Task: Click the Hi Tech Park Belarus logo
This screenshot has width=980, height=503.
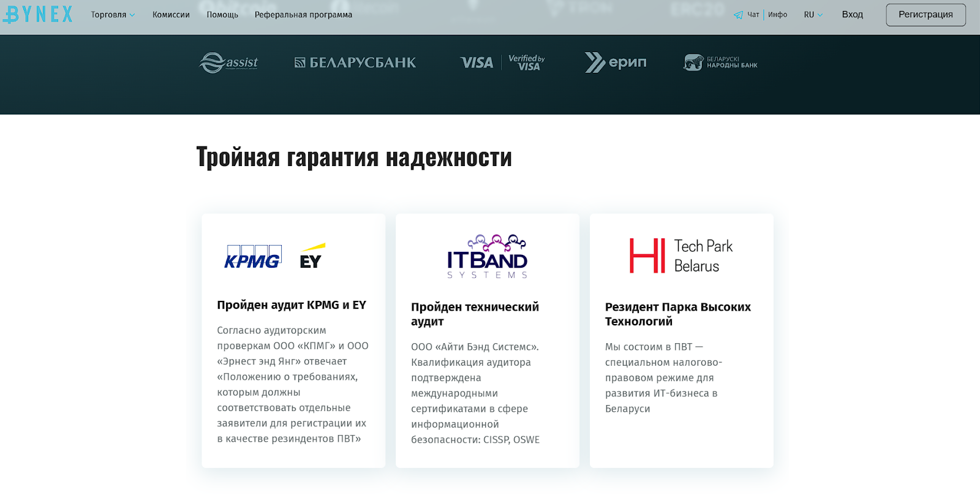Action: 681,255
